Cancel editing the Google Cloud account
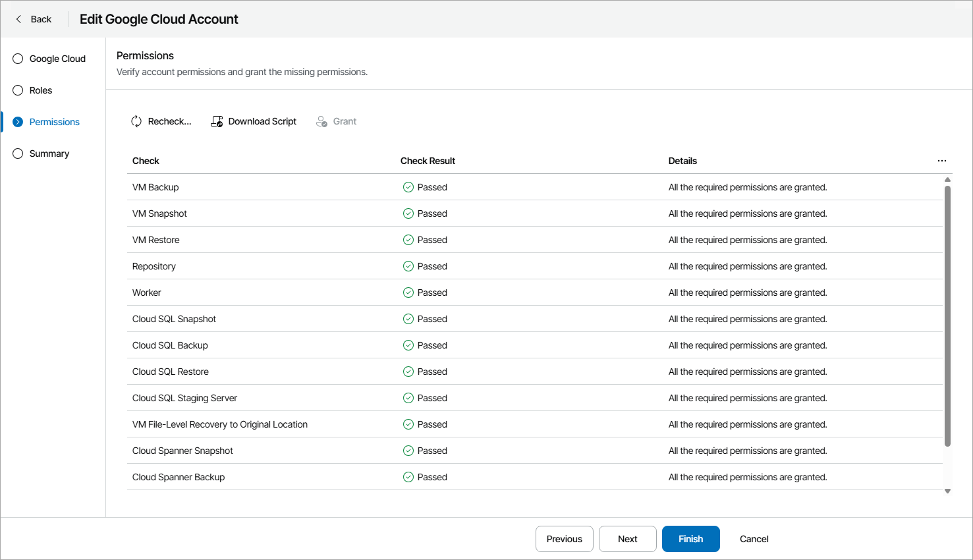 (x=754, y=539)
